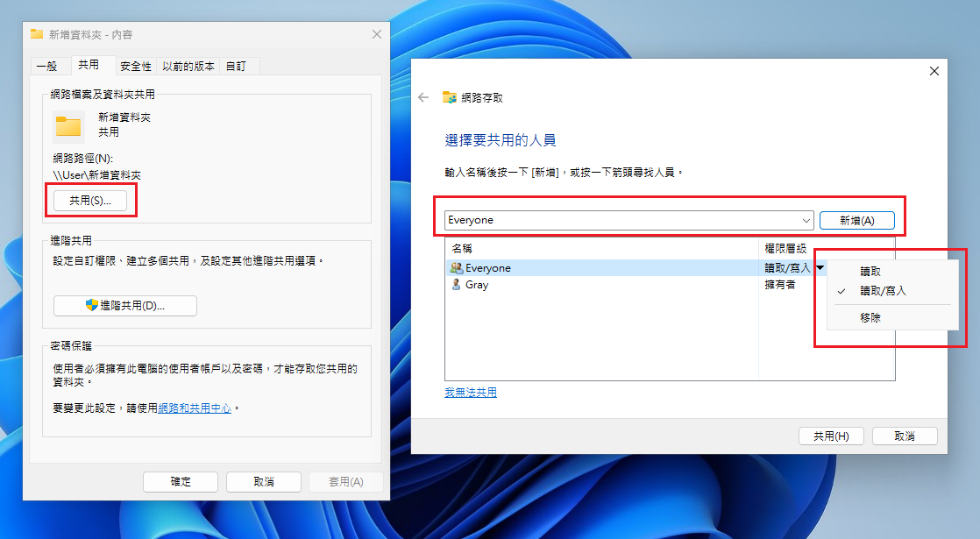
Task: Click the Gray user icon
Action: [x=456, y=285]
